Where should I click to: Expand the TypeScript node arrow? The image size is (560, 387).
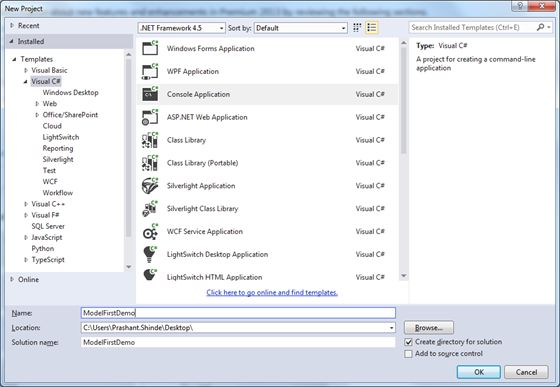(x=26, y=260)
